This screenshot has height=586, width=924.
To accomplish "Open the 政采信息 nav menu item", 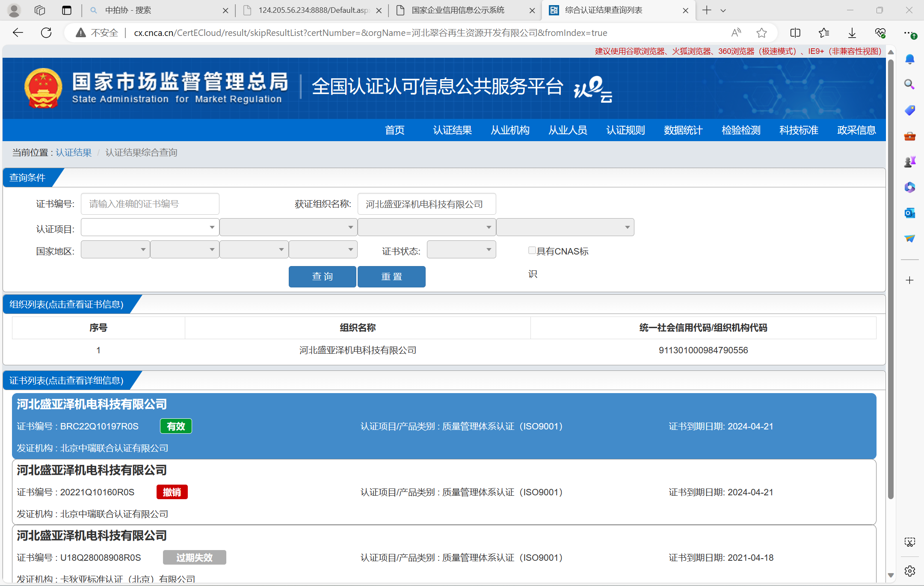I will pyautogui.click(x=856, y=130).
